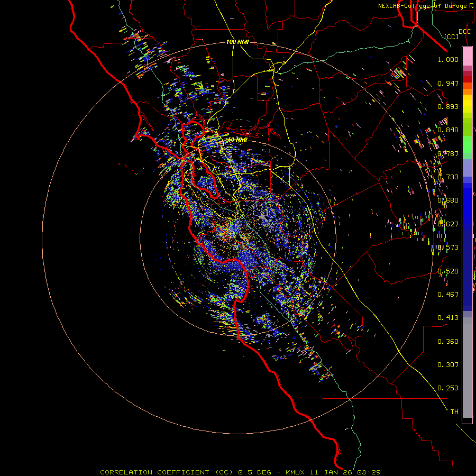The height and width of the screenshot is (476, 476).
Task: Click the 0.627 scale value
Action: (x=448, y=224)
